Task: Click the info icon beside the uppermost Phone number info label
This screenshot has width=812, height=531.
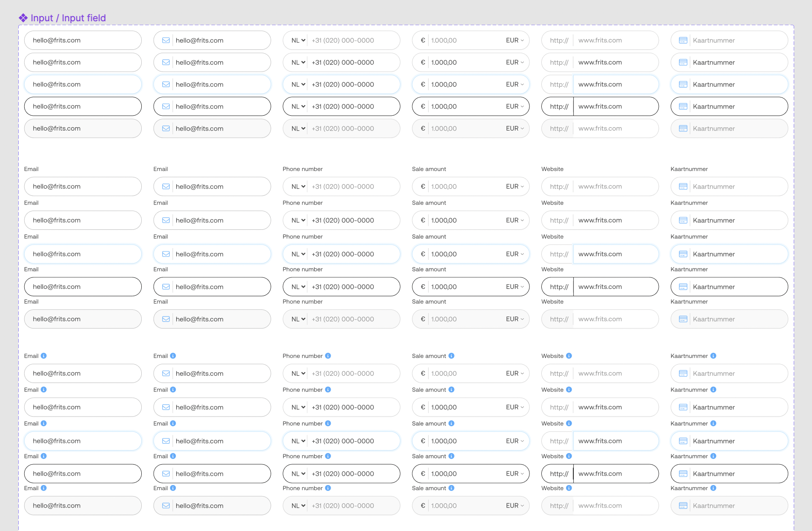Action: click(328, 356)
